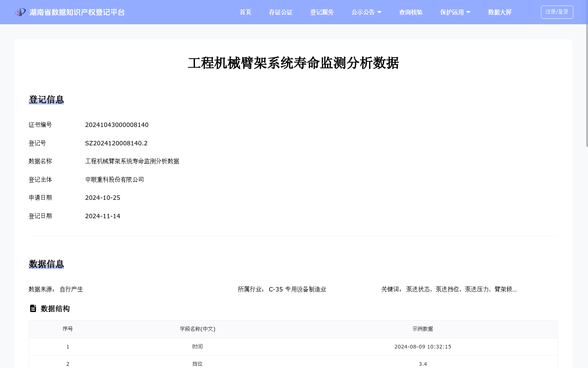Expand the 保护运用 dropdown menu
Screen dimensions: 588x368
tap(455, 12)
